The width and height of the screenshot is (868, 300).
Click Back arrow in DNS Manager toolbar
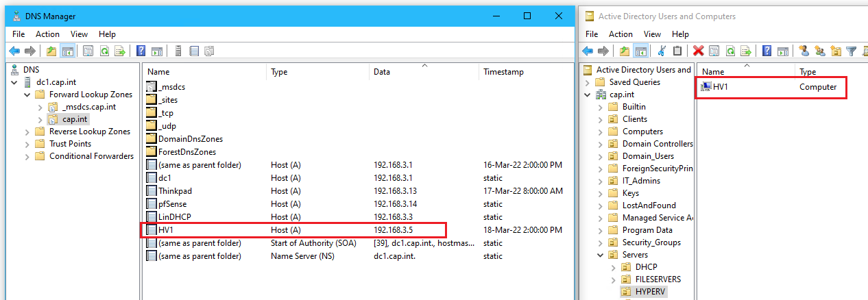[x=14, y=51]
